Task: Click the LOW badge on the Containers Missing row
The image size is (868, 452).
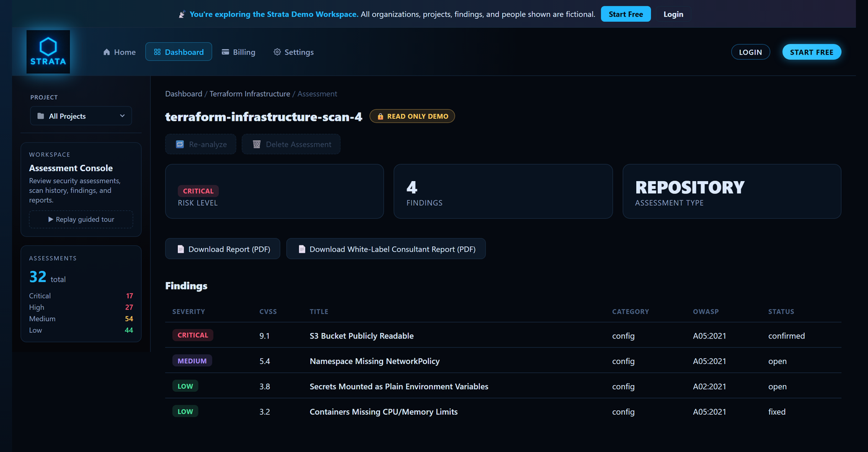Action: tap(185, 411)
